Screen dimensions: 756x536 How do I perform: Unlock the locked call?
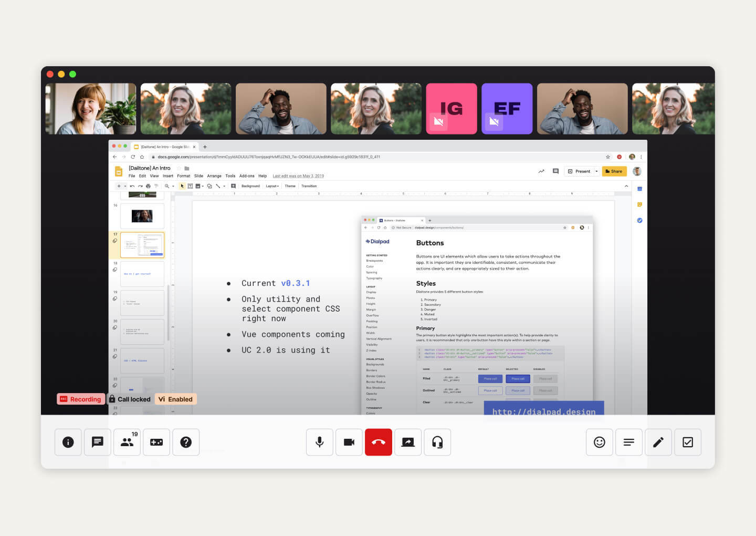tap(130, 399)
